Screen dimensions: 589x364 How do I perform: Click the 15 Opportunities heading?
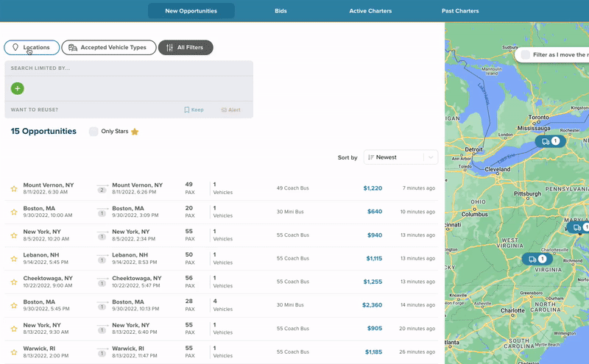pyautogui.click(x=43, y=132)
